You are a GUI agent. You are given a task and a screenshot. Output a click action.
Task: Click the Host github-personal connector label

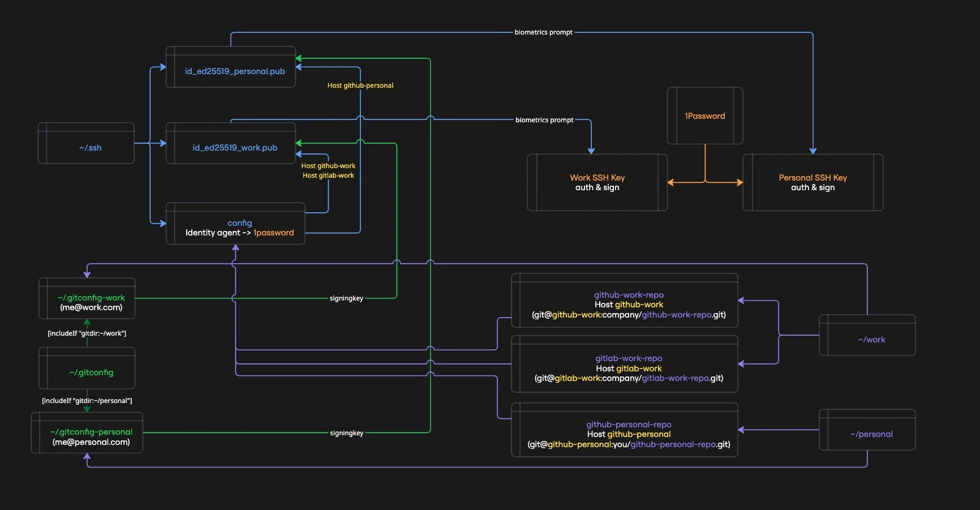pyautogui.click(x=360, y=85)
